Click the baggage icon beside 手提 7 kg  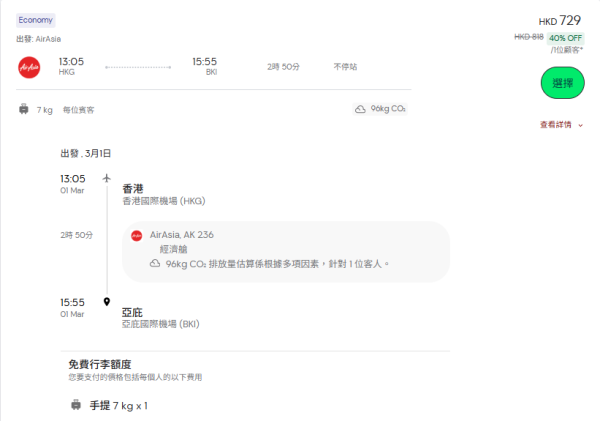[75, 405]
